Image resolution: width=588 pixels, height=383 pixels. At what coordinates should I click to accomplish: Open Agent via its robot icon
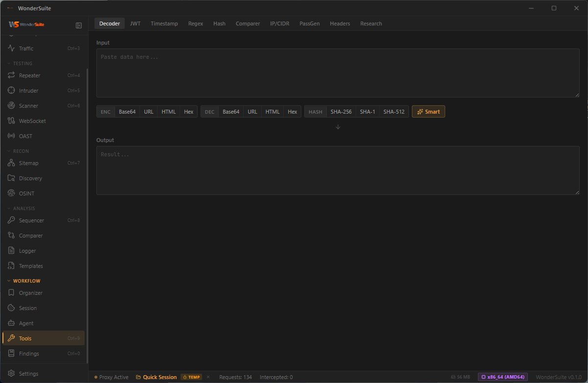(x=11, y=323)
